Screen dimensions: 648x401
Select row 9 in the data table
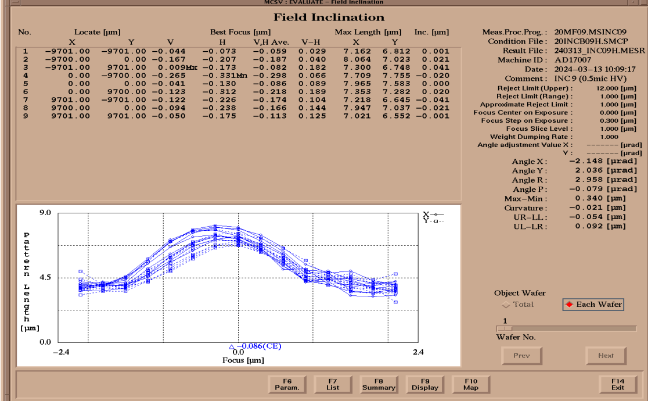coord(200,115)
